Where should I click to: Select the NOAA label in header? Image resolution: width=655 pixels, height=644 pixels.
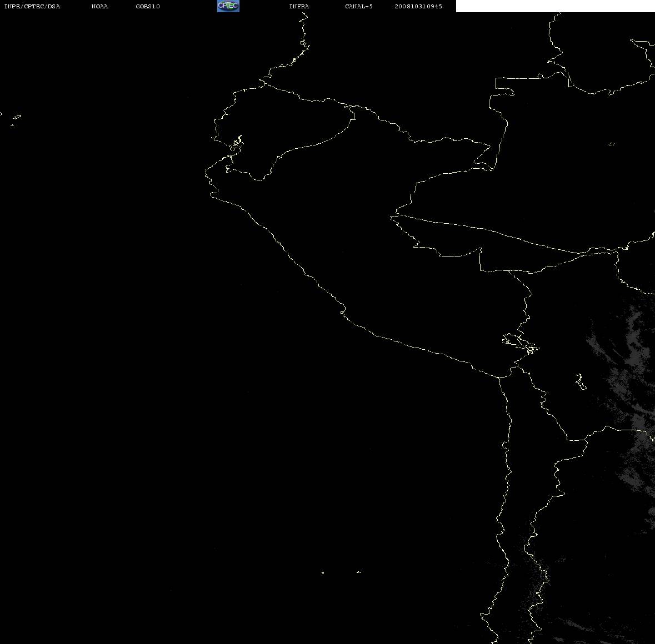(99, 6)
